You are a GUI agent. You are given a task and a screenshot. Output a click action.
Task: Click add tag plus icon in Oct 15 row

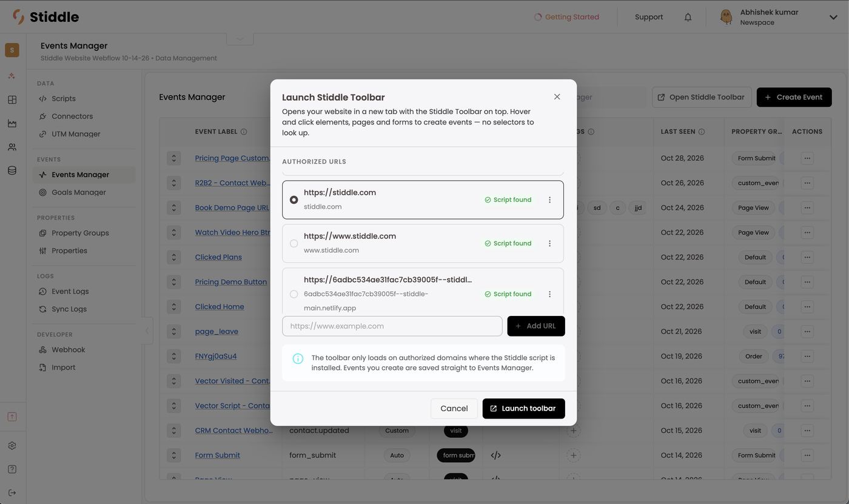point(573,431)
